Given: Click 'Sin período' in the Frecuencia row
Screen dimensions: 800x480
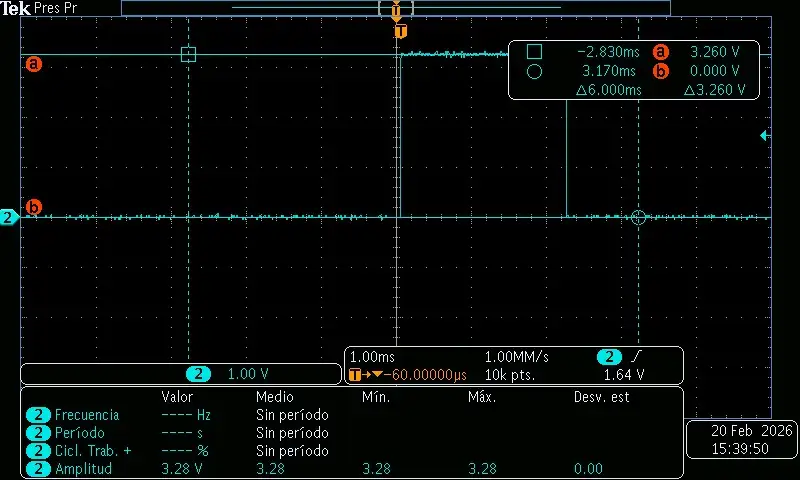Looking at the screenshot, I should [x=292, y=415].
